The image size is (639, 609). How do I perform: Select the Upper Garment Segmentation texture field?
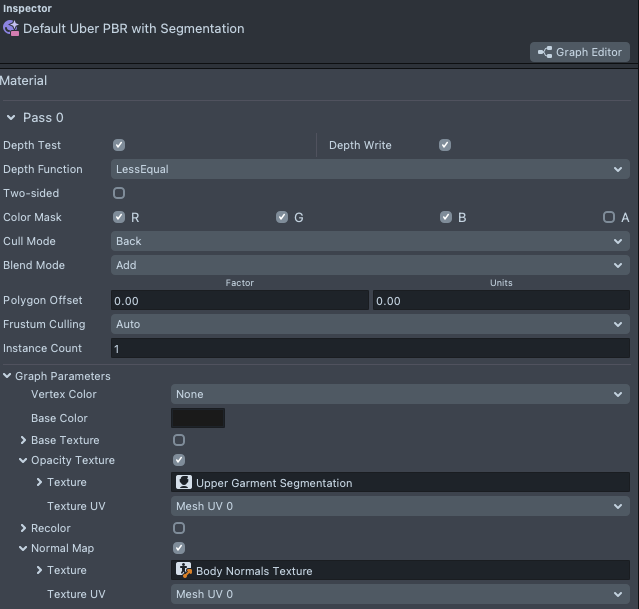pos(400,482)
